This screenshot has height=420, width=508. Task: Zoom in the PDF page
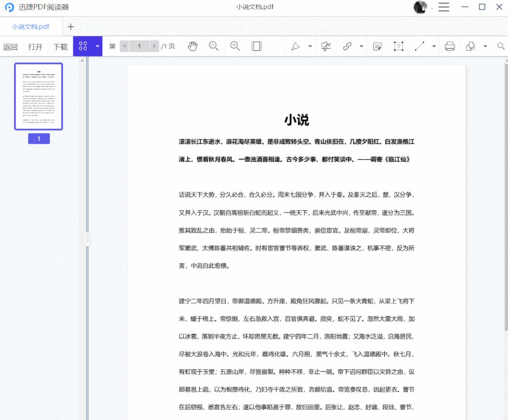coord(235,46)
